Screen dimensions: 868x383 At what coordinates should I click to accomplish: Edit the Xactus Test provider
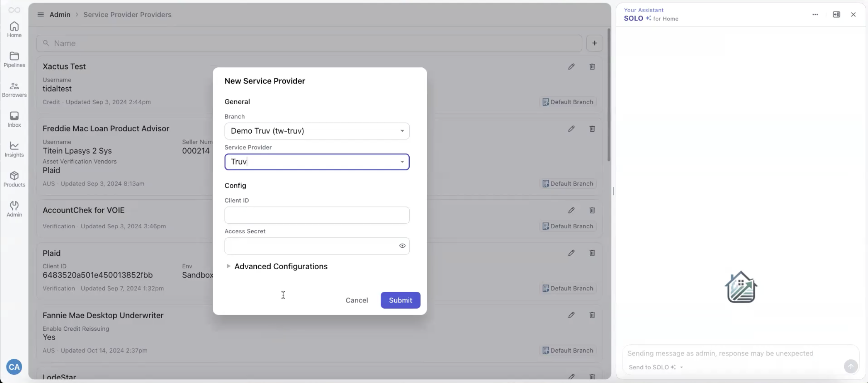tap(571, 67)
